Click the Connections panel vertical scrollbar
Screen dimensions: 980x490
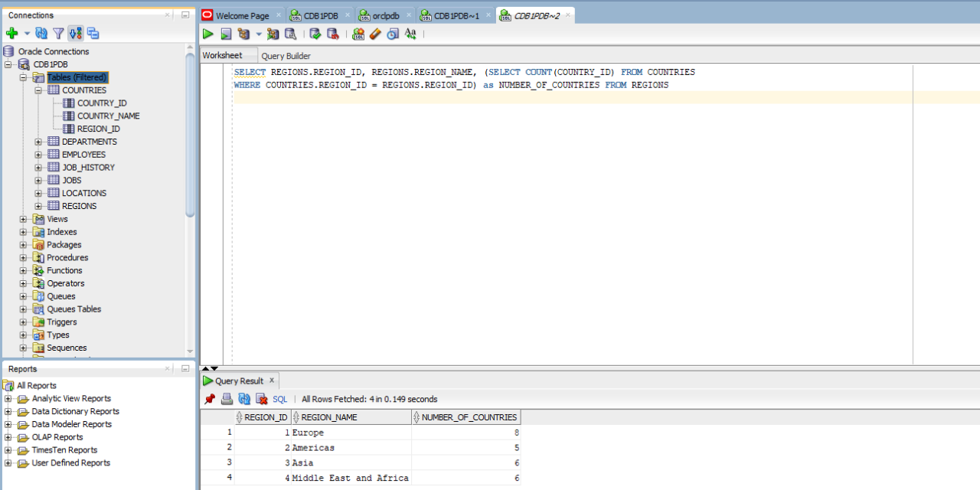191,136
